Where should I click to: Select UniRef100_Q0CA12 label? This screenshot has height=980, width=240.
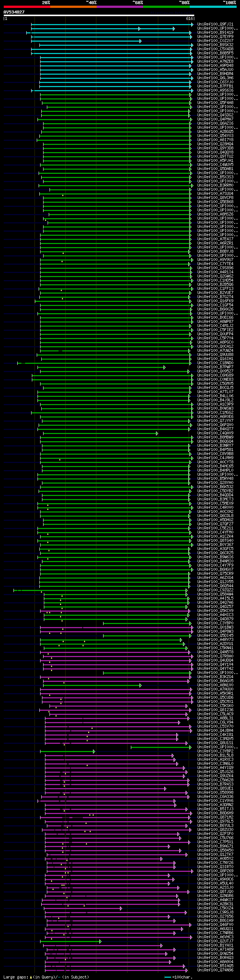(x=215, y=347)
